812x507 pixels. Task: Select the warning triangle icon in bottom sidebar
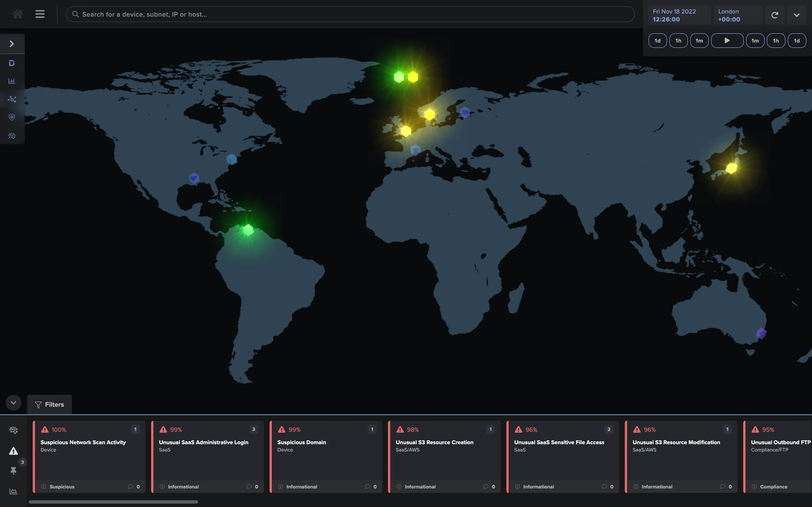click(x=14, y=451)
